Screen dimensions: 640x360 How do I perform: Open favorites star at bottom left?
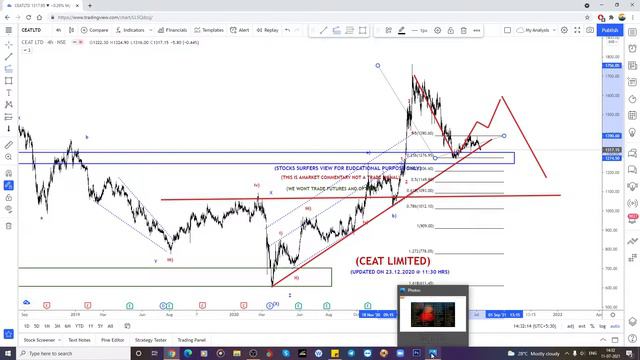9,334
